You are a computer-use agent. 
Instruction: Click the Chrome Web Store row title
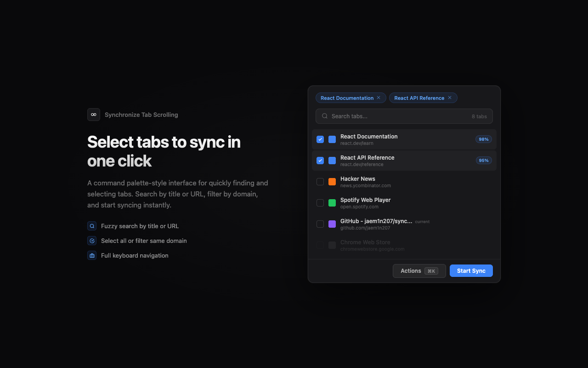[365, 242]
